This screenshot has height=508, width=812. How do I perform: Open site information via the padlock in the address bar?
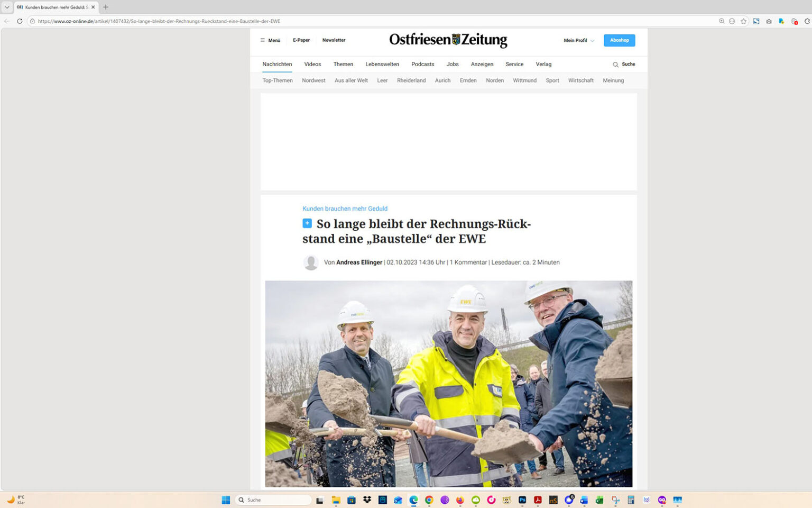[32, 21]
